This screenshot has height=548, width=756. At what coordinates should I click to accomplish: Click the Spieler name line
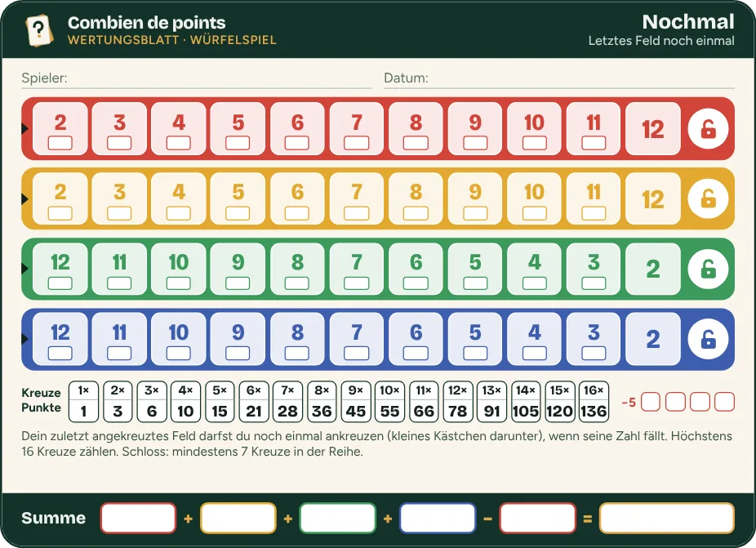coord(197,79)
